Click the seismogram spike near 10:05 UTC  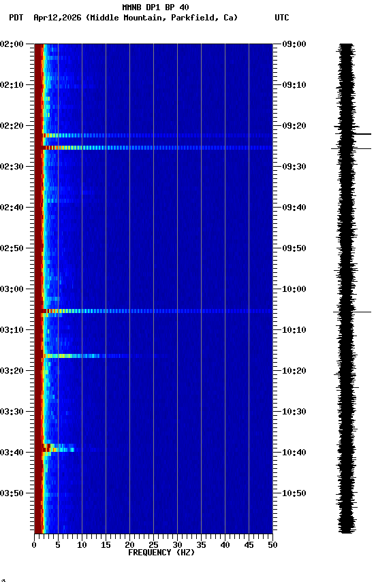tap(352, 312)
